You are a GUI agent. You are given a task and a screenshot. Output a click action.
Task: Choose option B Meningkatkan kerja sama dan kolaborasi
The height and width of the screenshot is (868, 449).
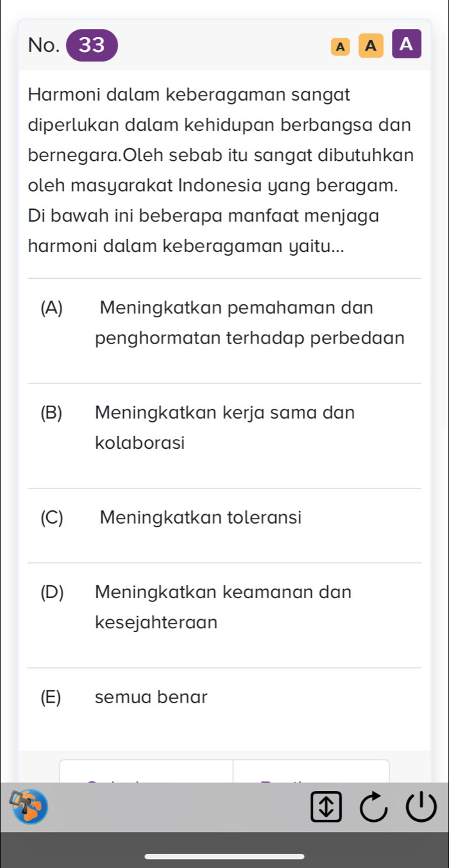point(224,428)
